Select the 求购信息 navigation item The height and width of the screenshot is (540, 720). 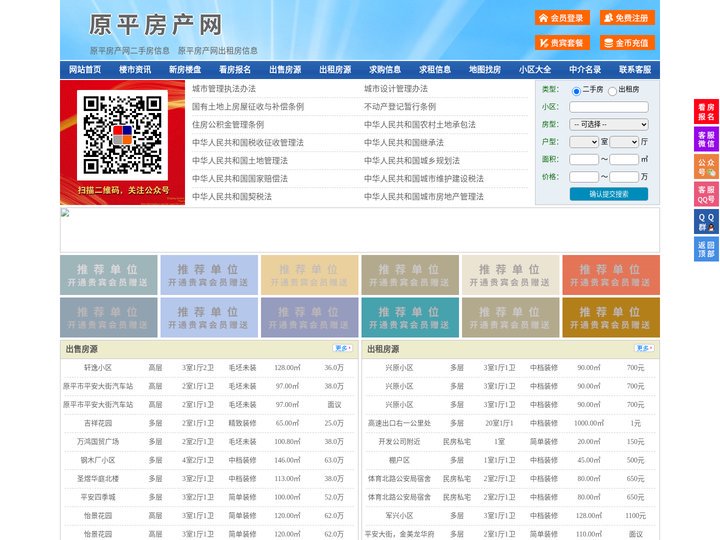coord(385,70)
